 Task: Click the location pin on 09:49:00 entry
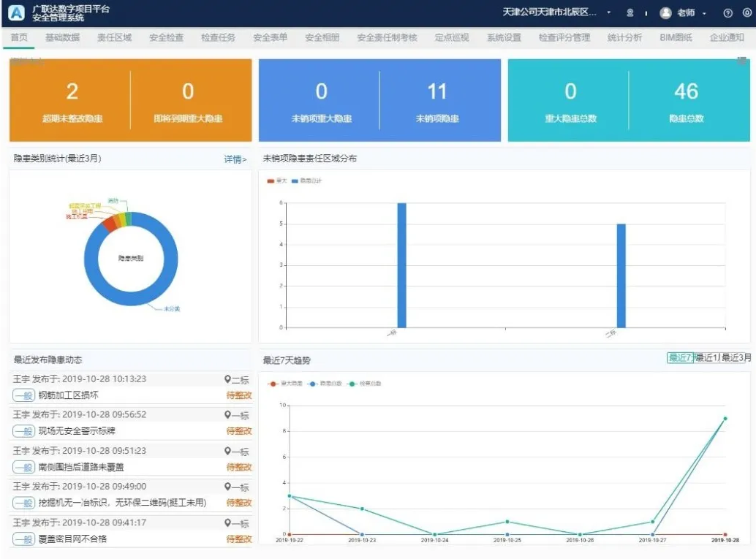[x=227, y=487]
